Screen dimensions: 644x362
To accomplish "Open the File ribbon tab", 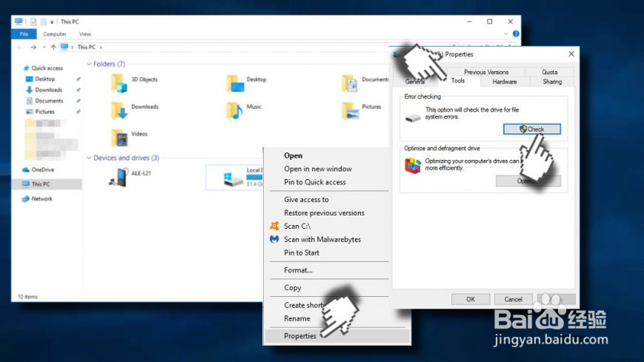I will point(24,34).
